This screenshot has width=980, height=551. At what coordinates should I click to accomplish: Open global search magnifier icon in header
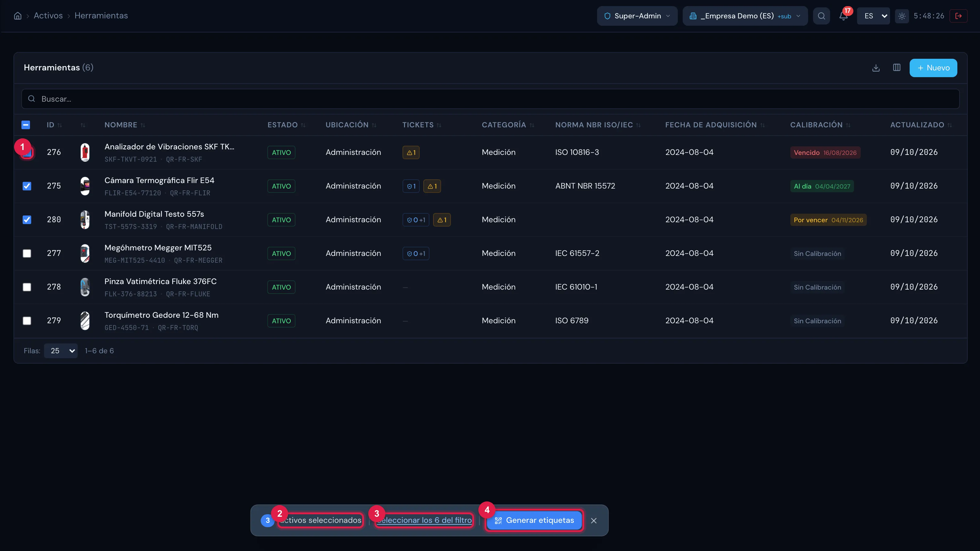pyautogui.click(x=821, y=16)
